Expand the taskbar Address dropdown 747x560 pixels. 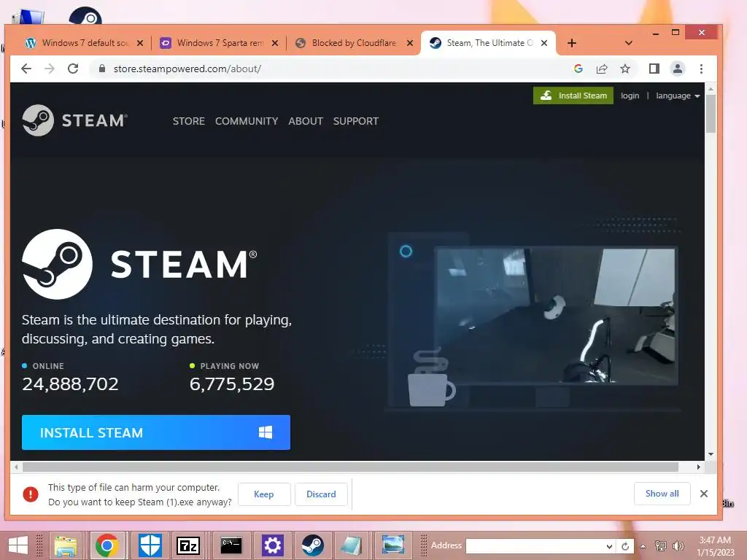609,546
